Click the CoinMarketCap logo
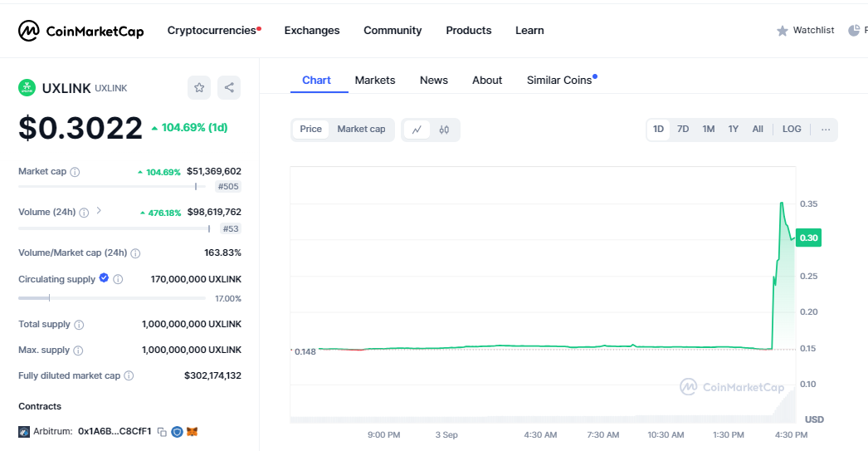The height and width of the screenshot is (451, 868). pos(80,31)
